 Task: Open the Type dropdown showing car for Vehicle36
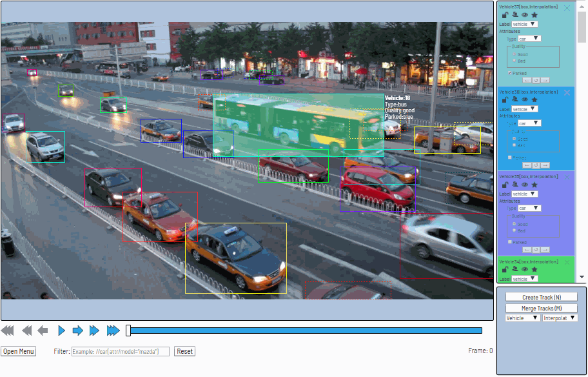(529, 123)
